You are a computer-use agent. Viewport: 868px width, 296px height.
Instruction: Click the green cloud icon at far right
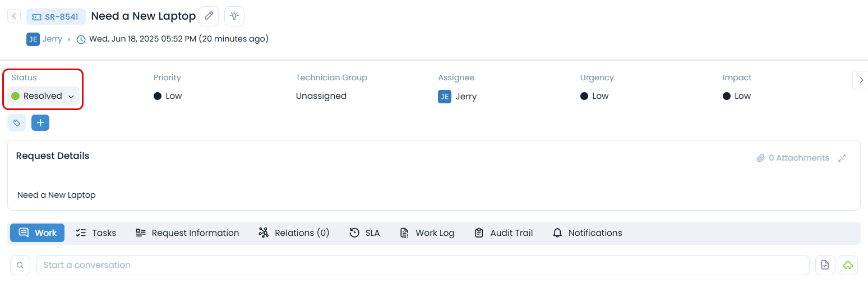[x=847, y=265]
